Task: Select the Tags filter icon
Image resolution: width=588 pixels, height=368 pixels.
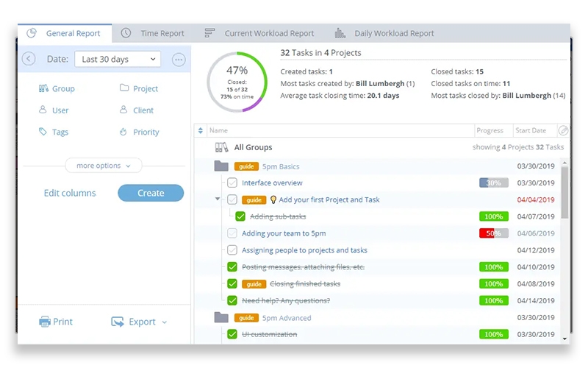Action: click(x=43, y=132)
